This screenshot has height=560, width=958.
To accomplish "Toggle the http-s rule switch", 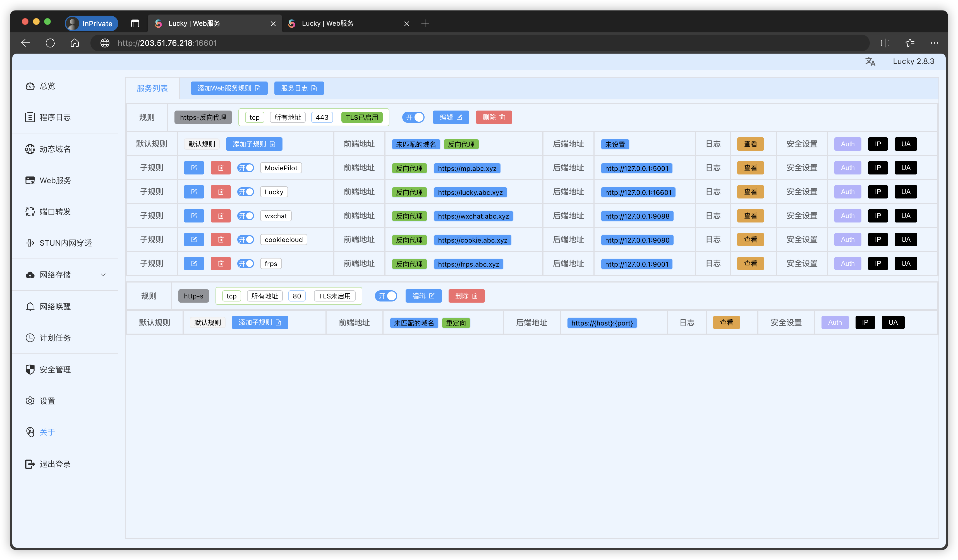I will (386, 296).
